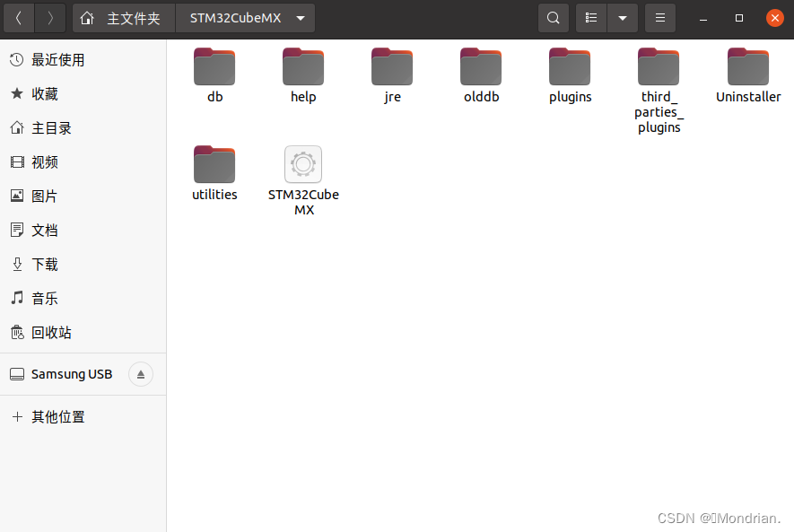Open 收藏 starred items in sidebar
The width and height of the screenshot is (794, 532).
point(83,93)
